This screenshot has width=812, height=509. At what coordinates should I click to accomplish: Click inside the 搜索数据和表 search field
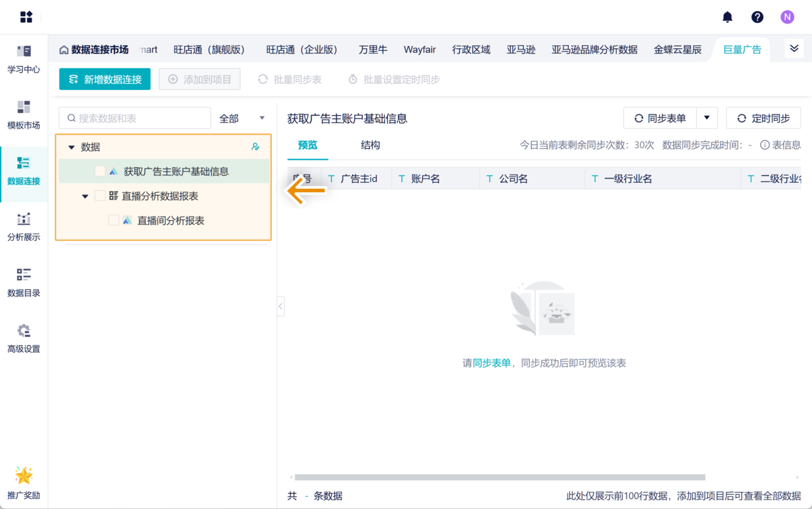point(135,118)
